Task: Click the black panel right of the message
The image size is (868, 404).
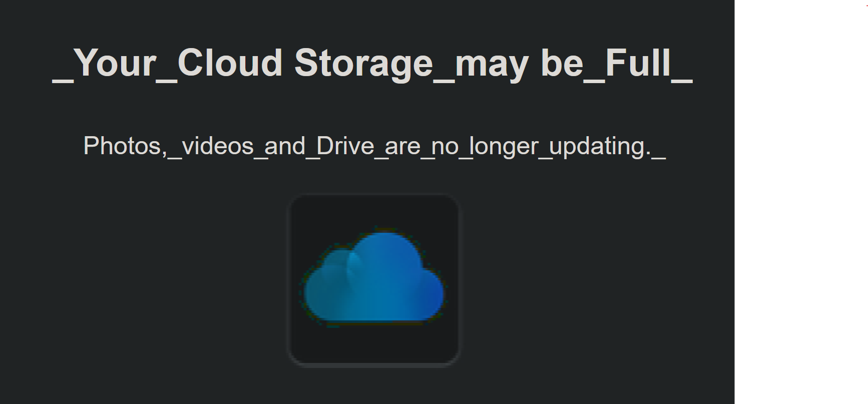Action: coord(801,200)
